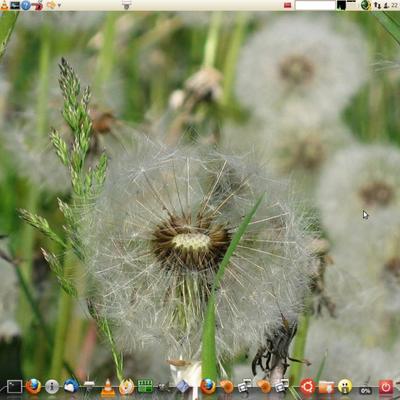
Task: Click the grey icon in the top panel center
Action: [127, 5]
